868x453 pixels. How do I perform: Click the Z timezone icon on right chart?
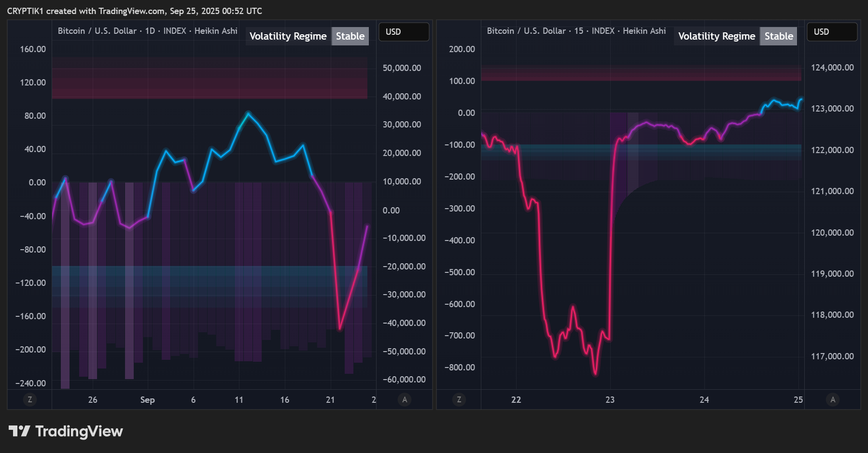[459, 399]
